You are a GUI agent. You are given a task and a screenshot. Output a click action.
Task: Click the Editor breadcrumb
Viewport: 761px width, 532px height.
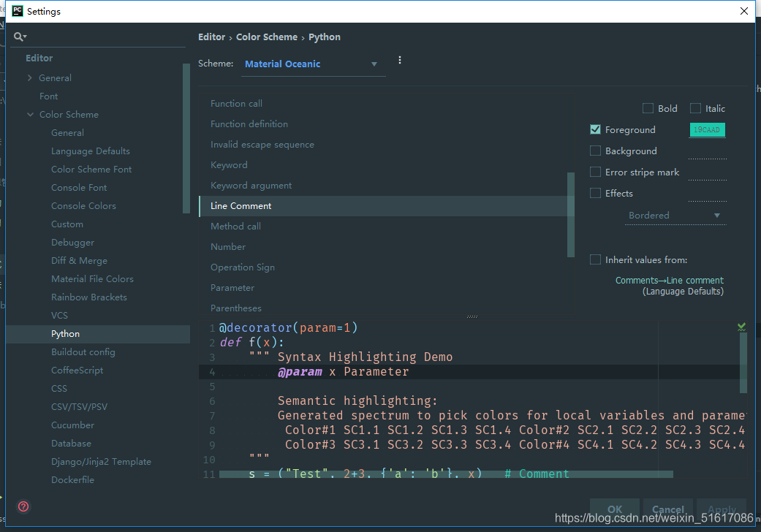tap(211, 37)
